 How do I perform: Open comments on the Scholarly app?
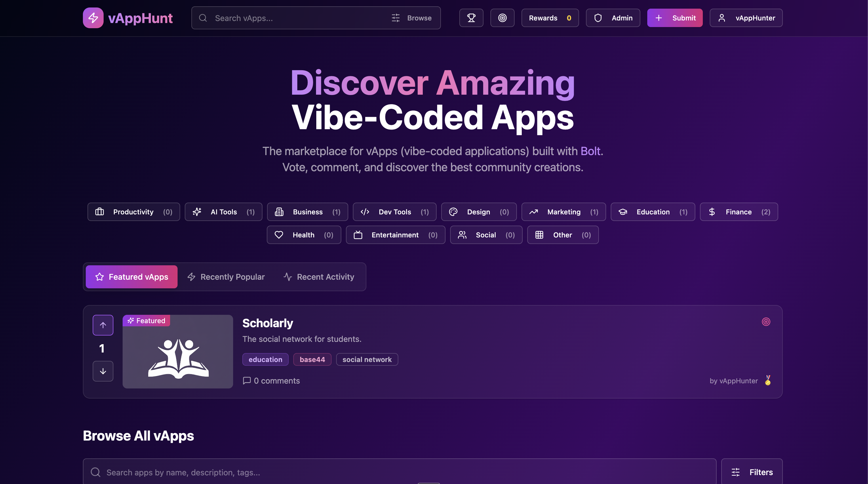(x=271, y=381)
